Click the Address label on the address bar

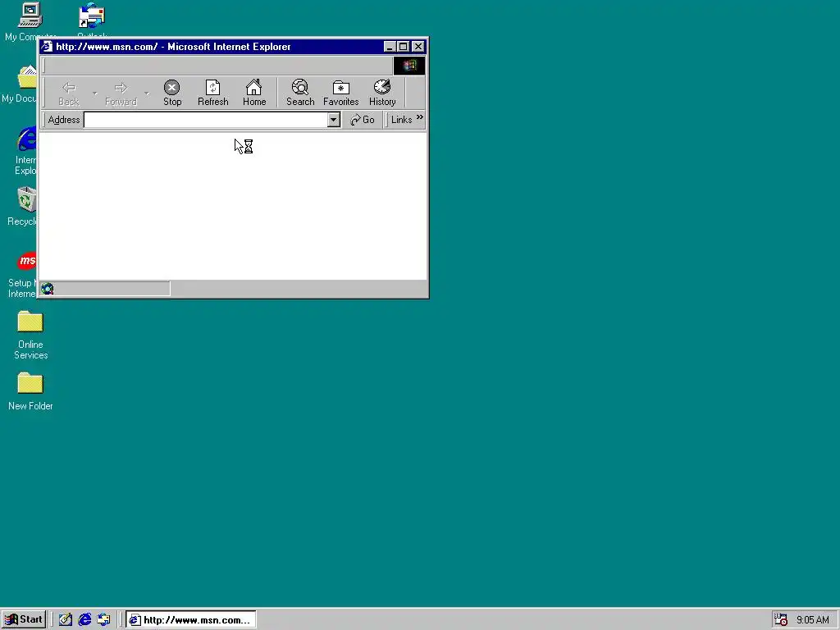[x=64, y=120]
